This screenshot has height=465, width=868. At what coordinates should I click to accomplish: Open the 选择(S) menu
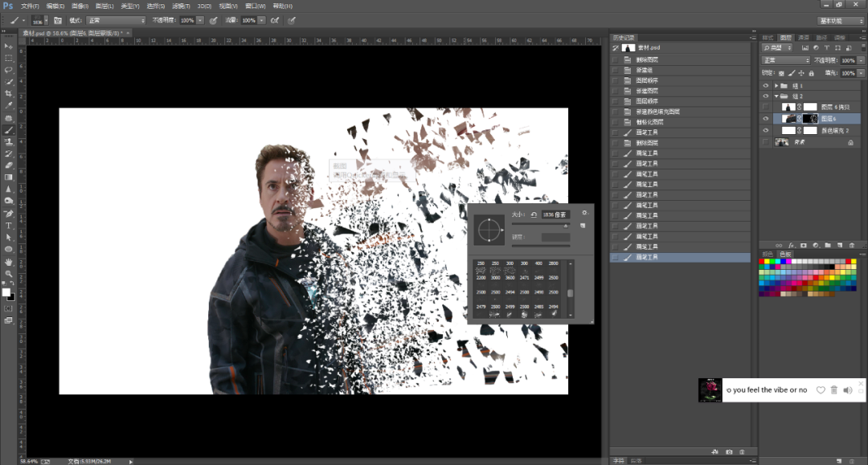156,6
